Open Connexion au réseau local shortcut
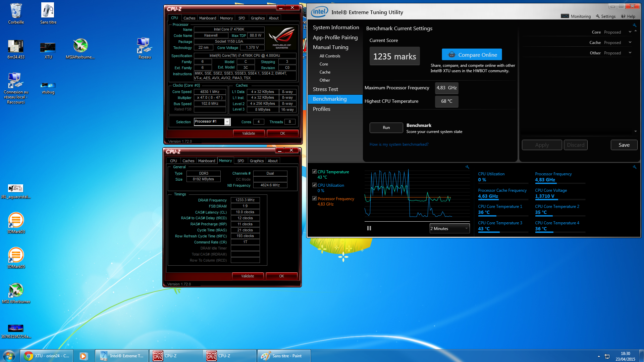 pos(16,88)
